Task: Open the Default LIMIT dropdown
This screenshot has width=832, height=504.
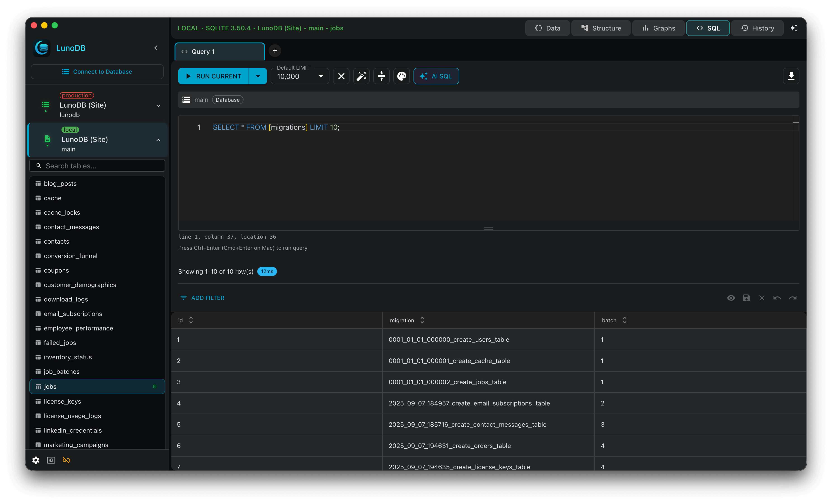Action: pos(320,76)
